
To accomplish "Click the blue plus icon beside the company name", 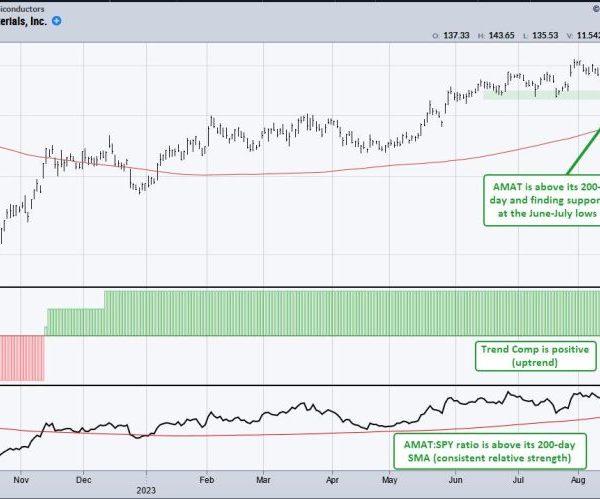I will point(56,21).
